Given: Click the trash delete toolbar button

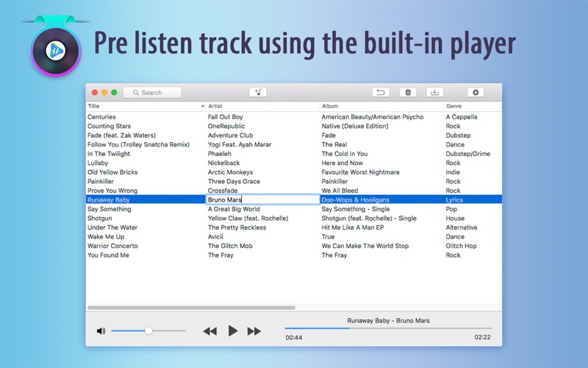Looking at the screenshot, I should point(408,93).
